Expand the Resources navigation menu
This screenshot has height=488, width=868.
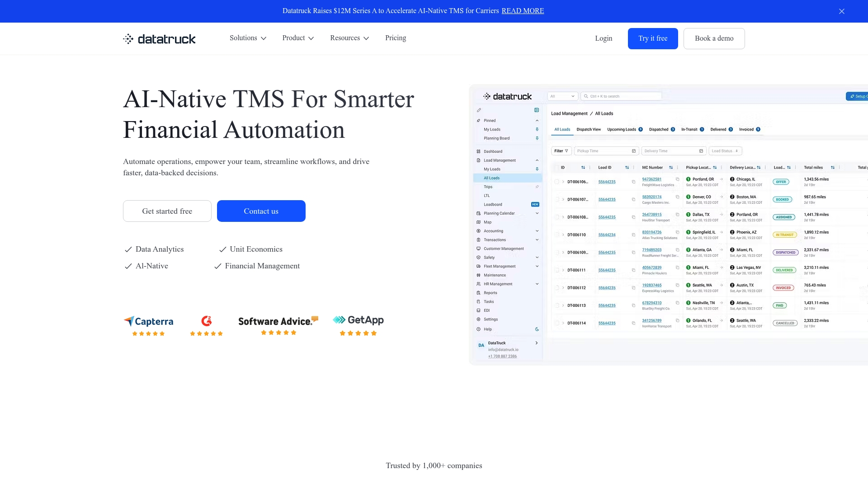[349, 38]
